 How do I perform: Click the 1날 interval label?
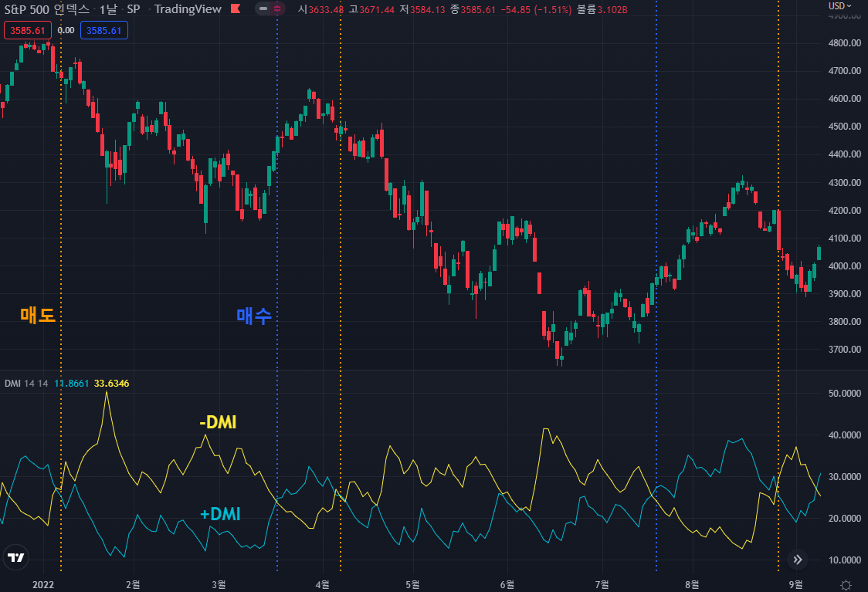[108, 8]
